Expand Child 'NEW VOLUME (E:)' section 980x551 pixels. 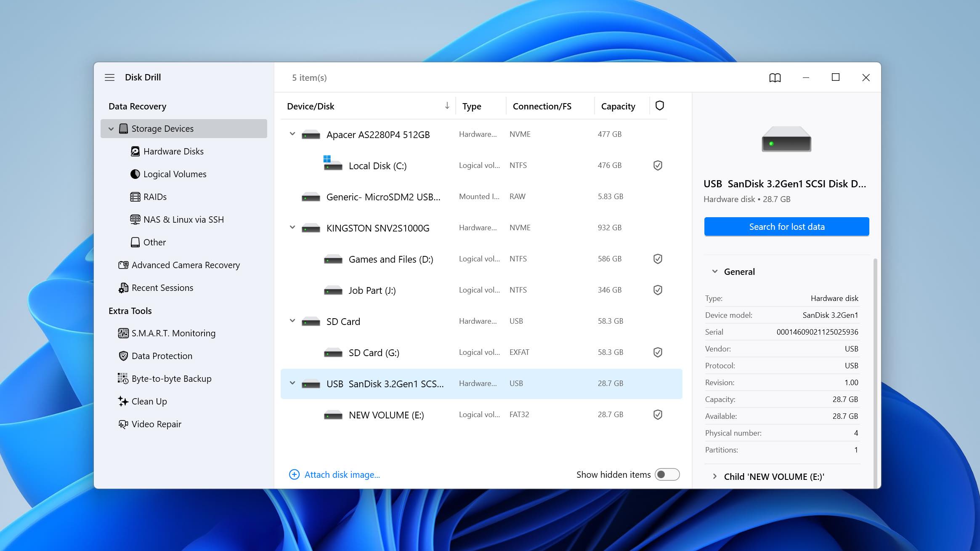click(714, 476)
